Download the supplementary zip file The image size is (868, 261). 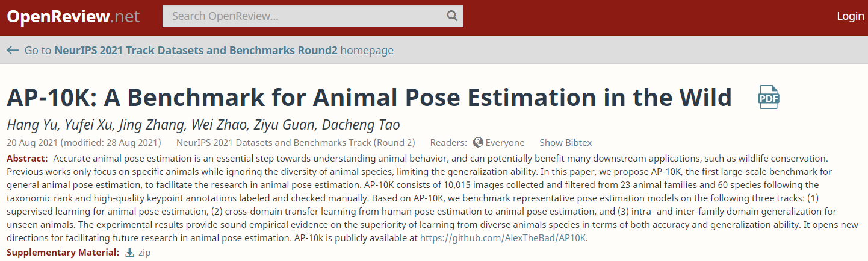click(144, 253)
